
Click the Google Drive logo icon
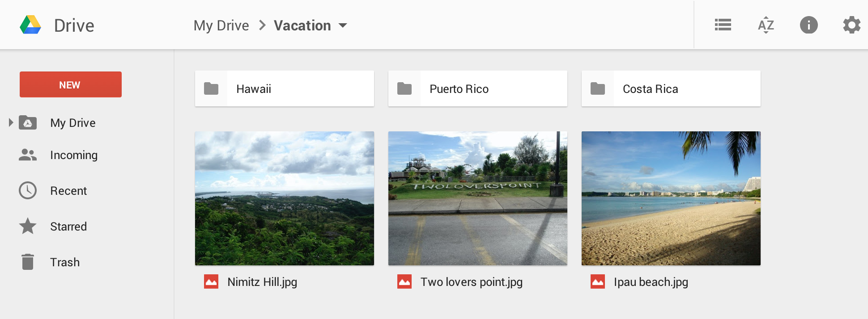click(x=30, y=25)
